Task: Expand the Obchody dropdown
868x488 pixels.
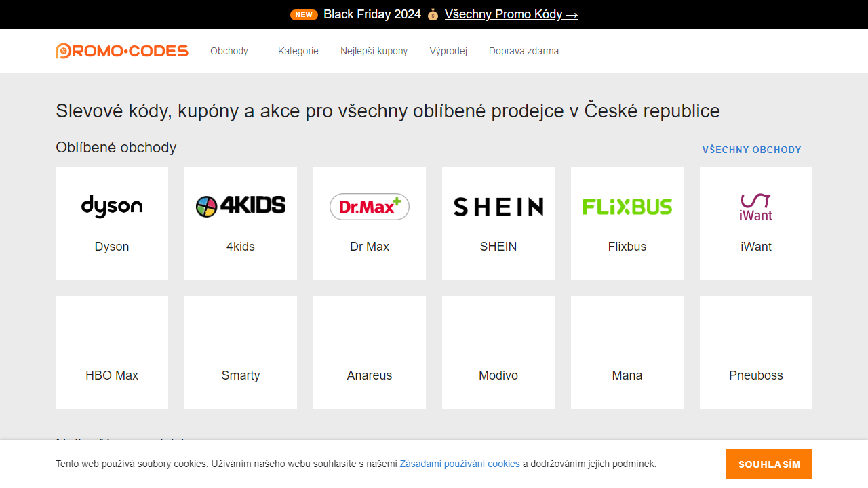Action: tap(229, 51)
